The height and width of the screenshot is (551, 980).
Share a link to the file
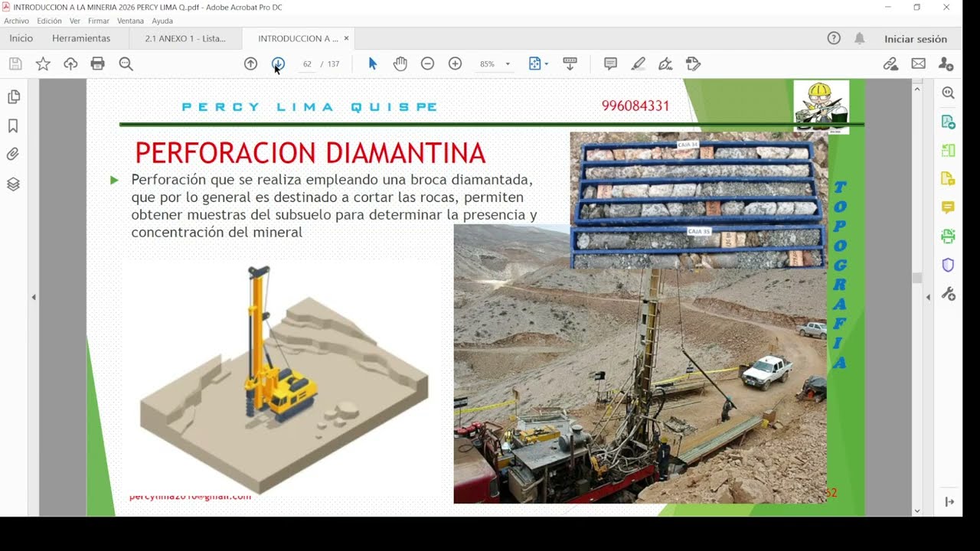coord(890,64)
